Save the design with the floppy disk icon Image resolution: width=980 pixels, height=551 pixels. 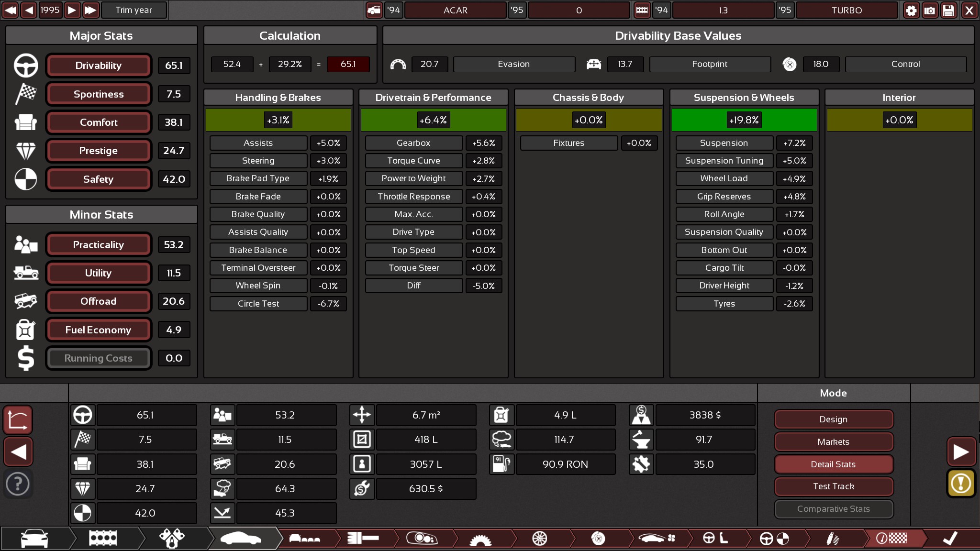coord(948,10)
